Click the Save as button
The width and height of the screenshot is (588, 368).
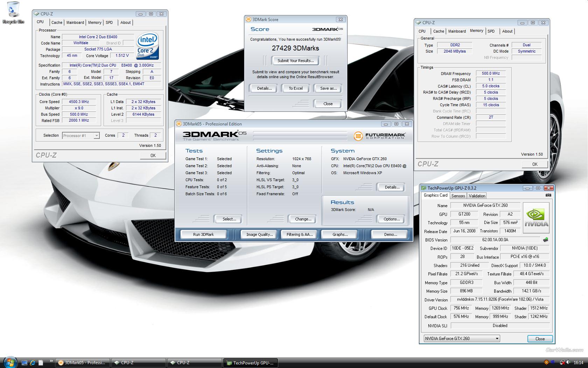click(328, 88)
